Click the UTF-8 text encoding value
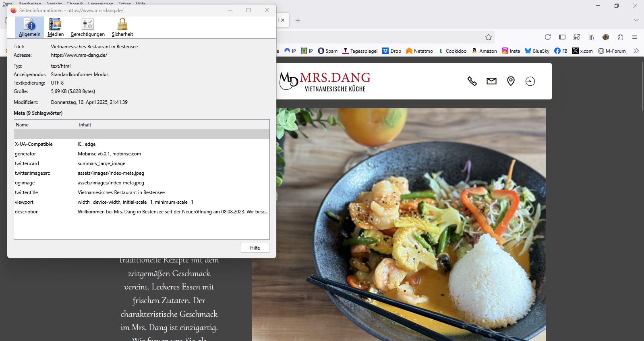644x341 pixels. tap(57, 83)
